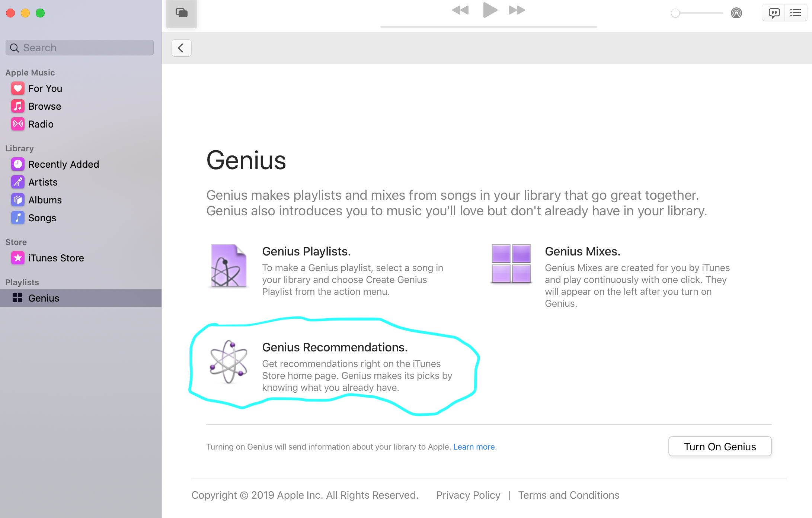Play the current track

pos(490,10)
